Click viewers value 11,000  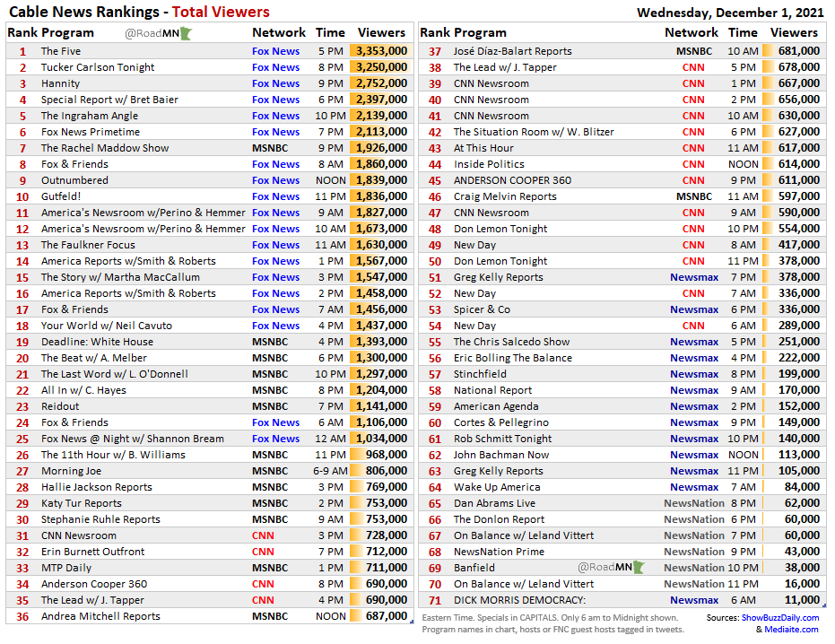pyautogui.click(x=802, y=600)
